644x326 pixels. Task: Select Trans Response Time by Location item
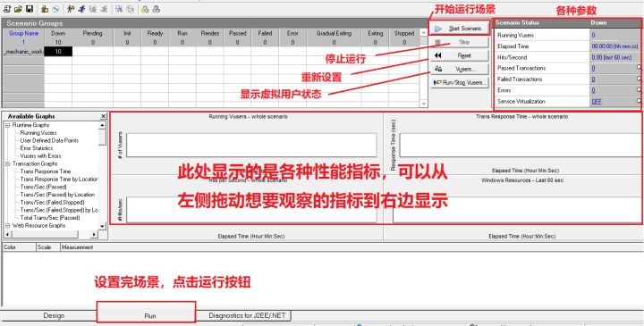click(59, 180)
